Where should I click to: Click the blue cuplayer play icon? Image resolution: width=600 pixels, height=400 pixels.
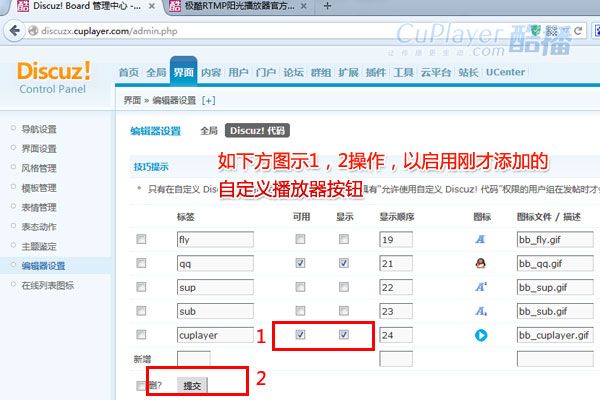pos(481,335)
